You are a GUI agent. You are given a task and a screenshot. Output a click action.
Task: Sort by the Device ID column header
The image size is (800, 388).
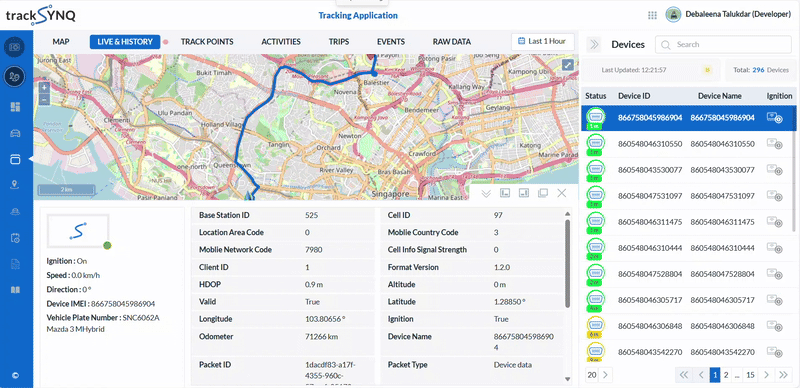(x=634, y=96)
